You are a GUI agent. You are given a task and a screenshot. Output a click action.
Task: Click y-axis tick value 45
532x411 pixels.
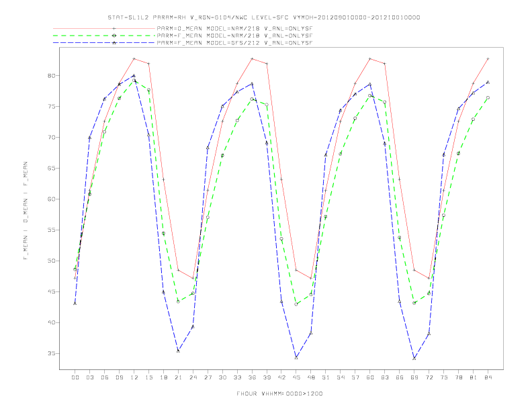pyautogui.click(x=51, y=291)
